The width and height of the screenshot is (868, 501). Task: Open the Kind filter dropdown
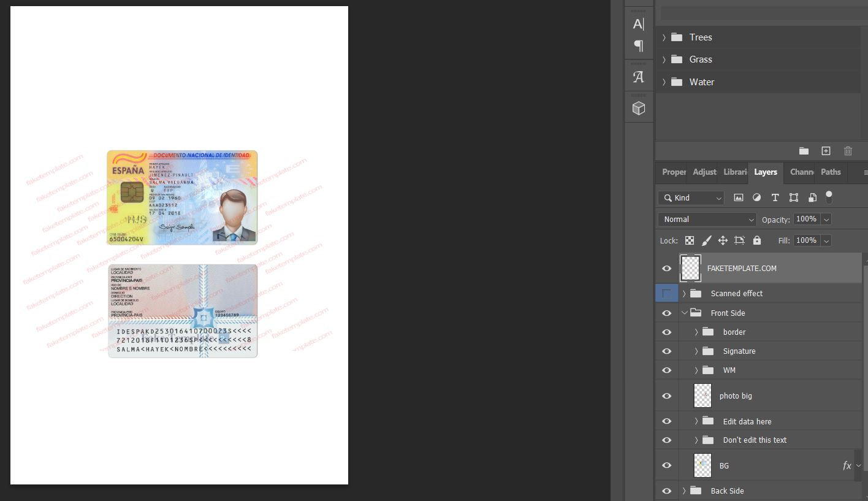point(691,197)
